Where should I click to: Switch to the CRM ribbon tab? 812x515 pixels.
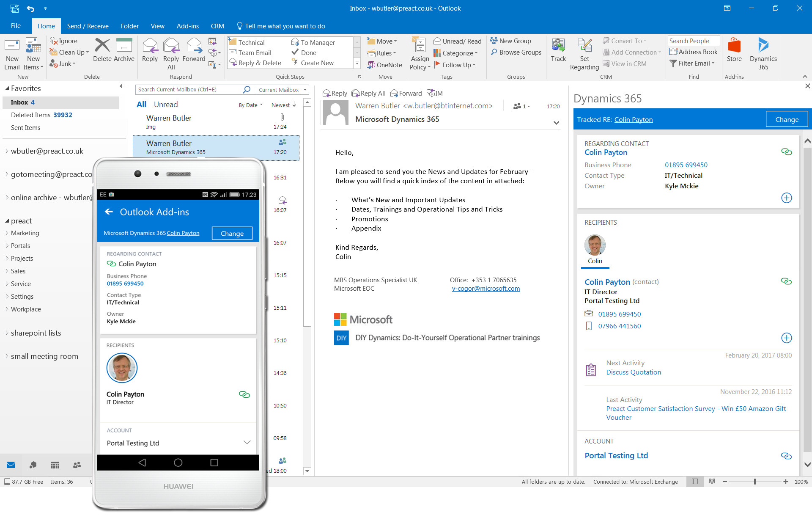click(x=217, y=26)
